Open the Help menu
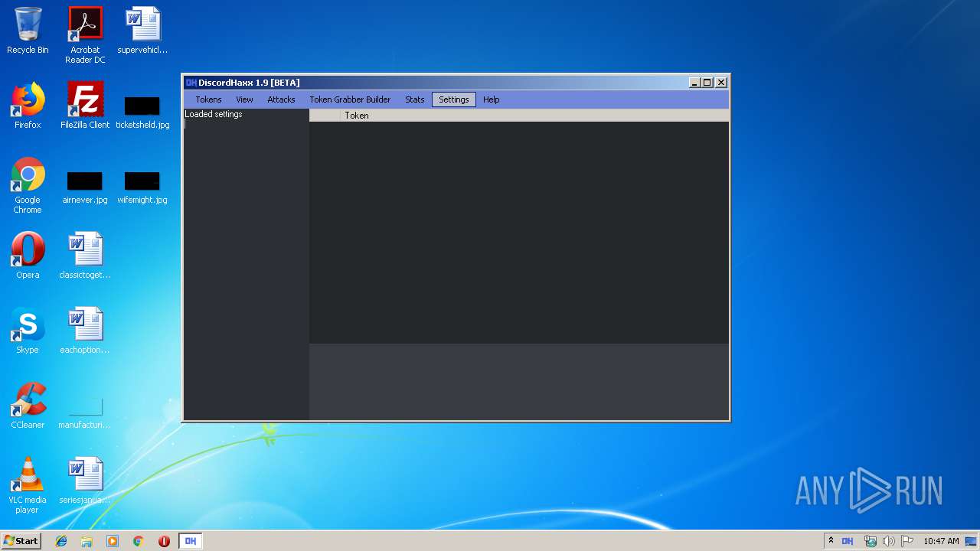The height and width of the screenshot is (551, 980). point(492,99)
